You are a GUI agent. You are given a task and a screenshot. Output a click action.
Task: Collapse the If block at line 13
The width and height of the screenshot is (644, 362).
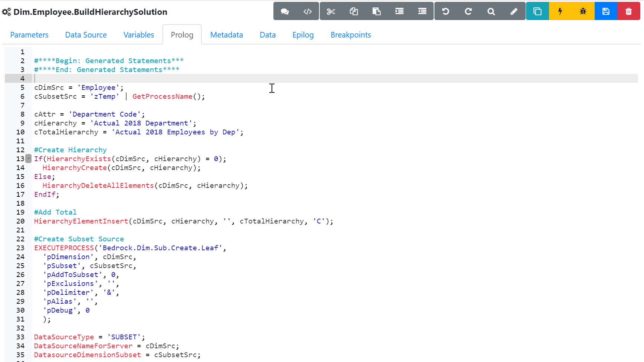click(x=29, y=159)
